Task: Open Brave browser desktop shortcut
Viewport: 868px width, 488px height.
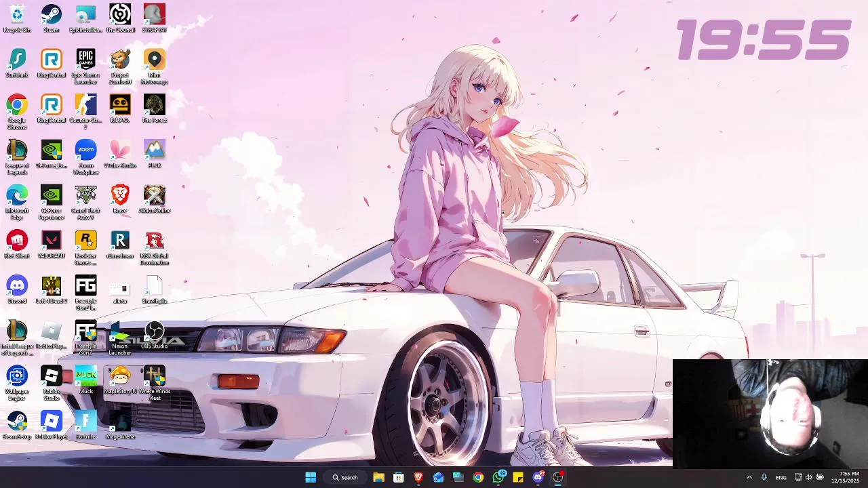Action: coord(120,199)
